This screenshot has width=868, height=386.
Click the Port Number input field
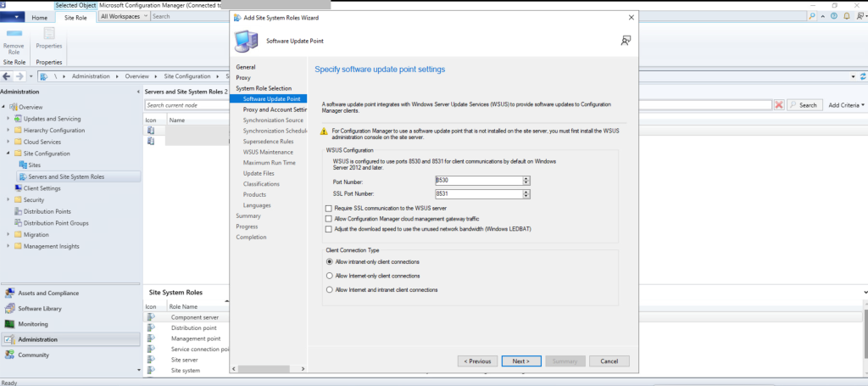coord(478,180)
